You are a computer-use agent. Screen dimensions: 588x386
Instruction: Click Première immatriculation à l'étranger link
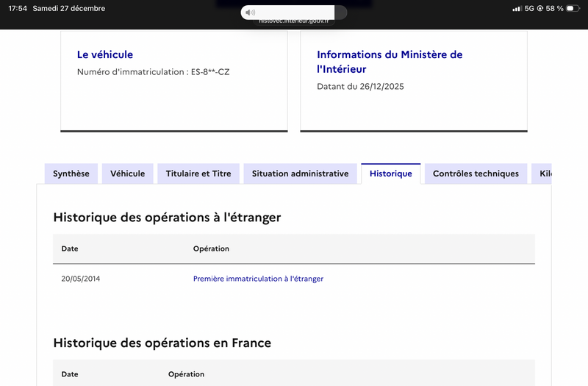click(x=258, y=279)
